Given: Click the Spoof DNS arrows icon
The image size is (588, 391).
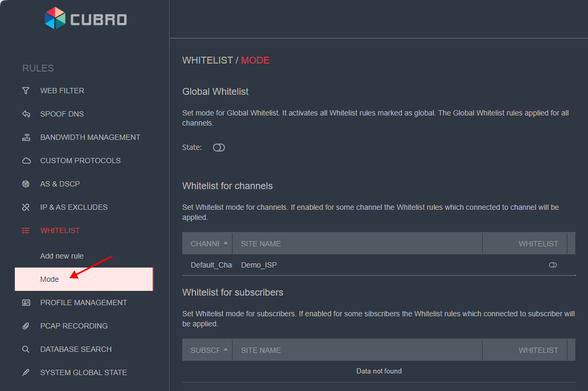Looking at the screenshot, I should point(26,114).
